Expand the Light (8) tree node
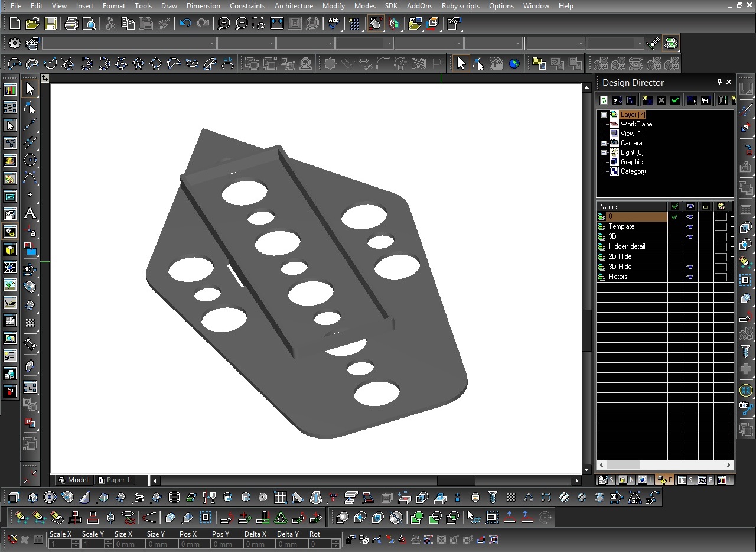The width and height of the screenshot is (756, 552). click(x=604, y=152)
